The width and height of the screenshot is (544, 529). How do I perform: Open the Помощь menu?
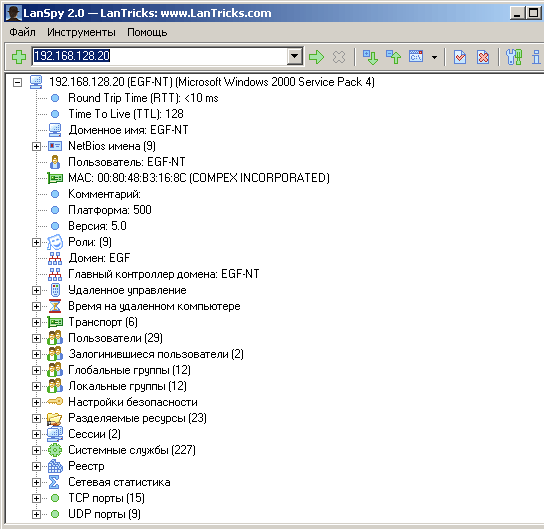click(147, 32)
